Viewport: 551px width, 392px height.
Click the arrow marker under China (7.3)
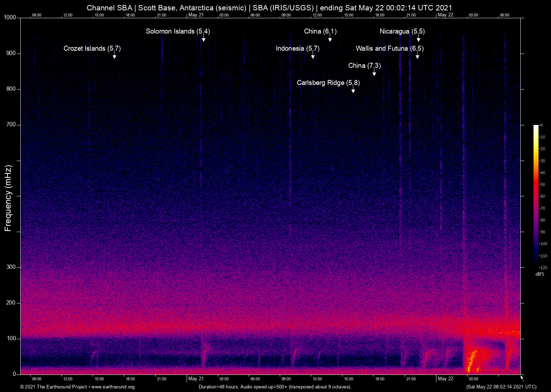374,72
